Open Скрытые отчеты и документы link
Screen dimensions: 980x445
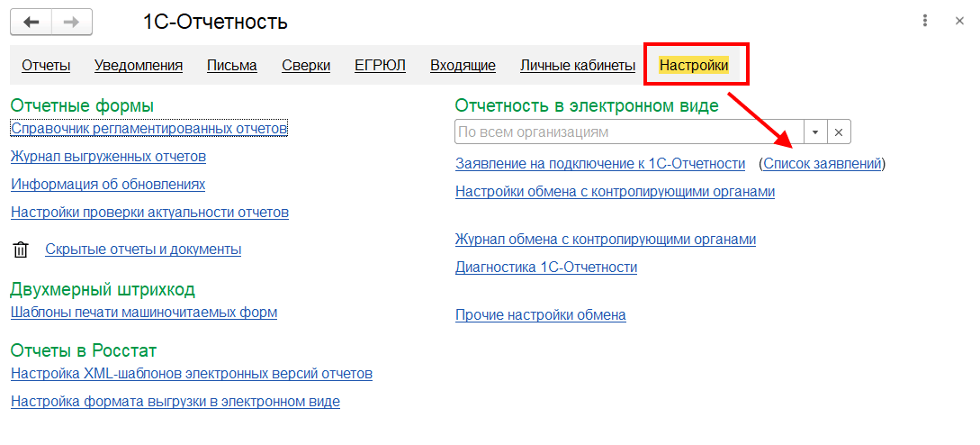pos(143,250)
